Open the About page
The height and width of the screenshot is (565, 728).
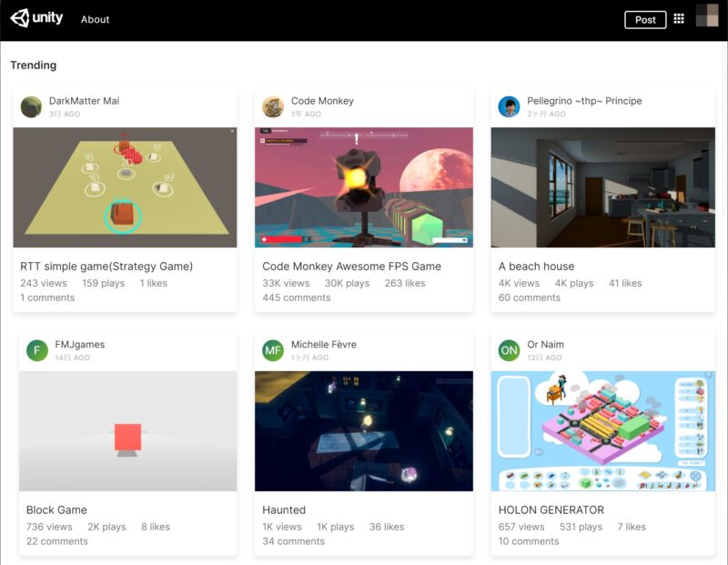tap(94, 18)
